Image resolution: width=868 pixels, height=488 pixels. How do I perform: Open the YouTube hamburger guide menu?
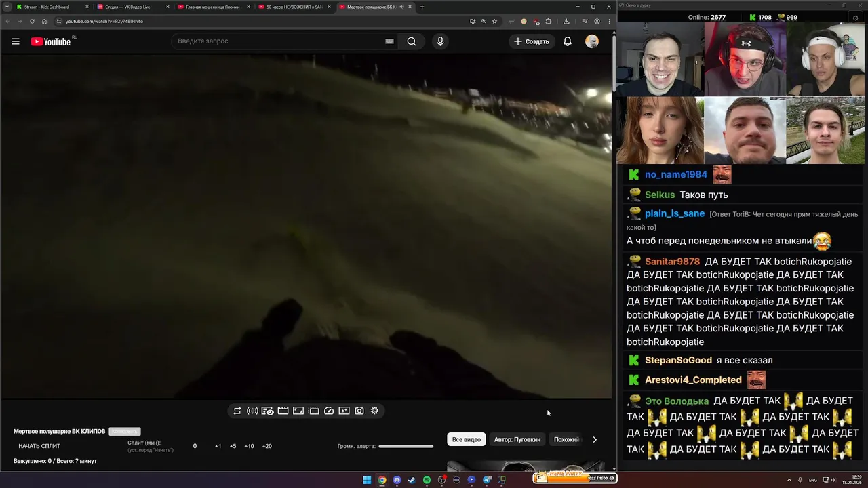(x=16, y=41)
